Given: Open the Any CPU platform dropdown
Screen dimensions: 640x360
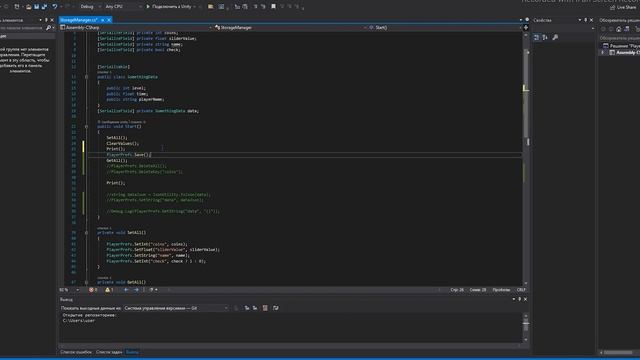Looking at the screenshot, I should pyautogui.click(x=123, y=7).
